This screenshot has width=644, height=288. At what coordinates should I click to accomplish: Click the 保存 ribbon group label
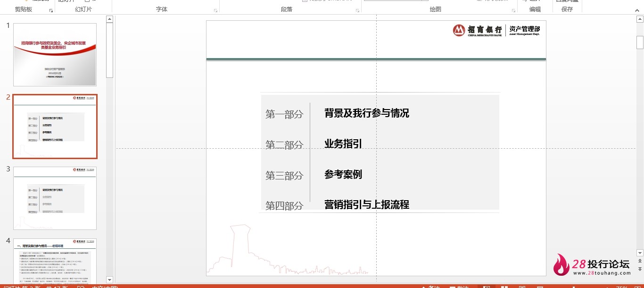point(567,9)
